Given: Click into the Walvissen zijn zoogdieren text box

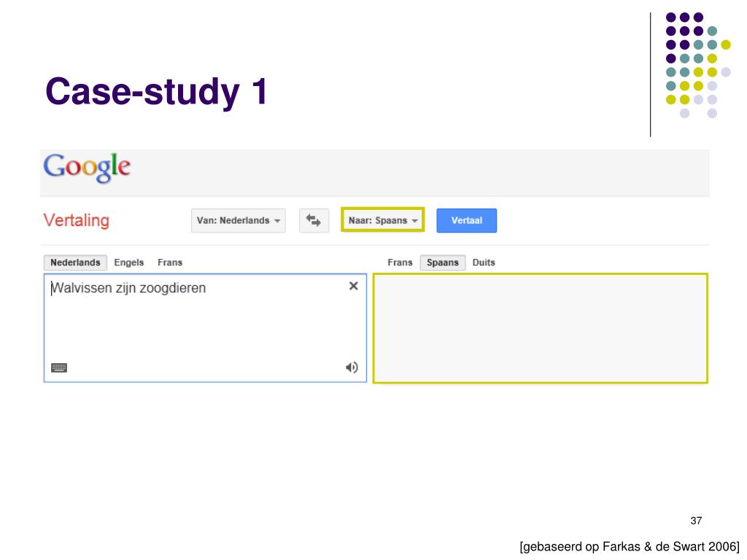Looking at the screenshot, I should [205, 327].
